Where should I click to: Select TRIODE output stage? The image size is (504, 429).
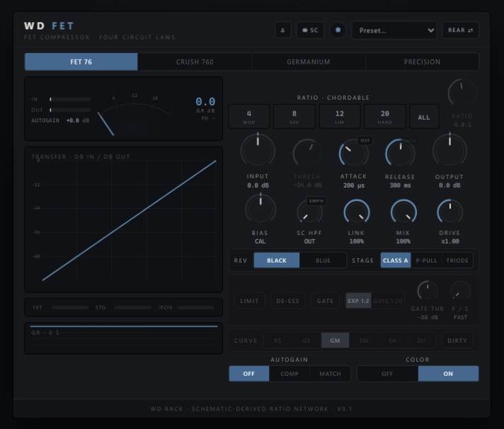point(457,261)
